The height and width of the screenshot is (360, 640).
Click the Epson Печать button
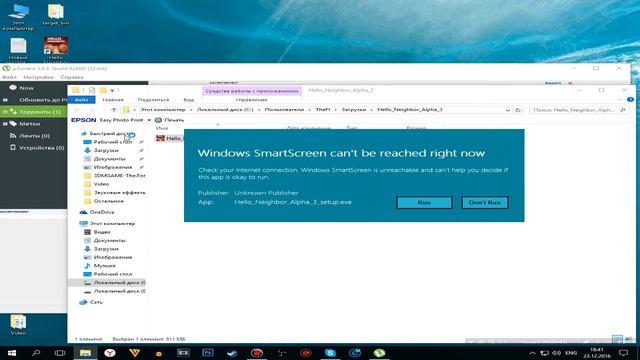169,120
